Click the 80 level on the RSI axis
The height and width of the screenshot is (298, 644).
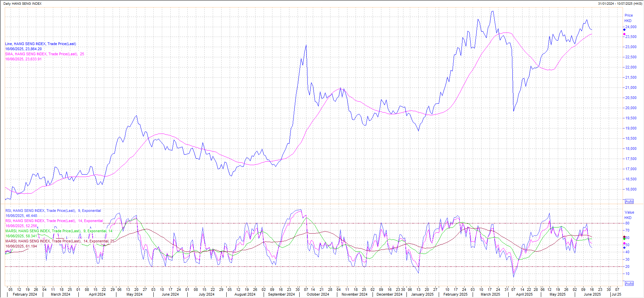click(627, 223)
